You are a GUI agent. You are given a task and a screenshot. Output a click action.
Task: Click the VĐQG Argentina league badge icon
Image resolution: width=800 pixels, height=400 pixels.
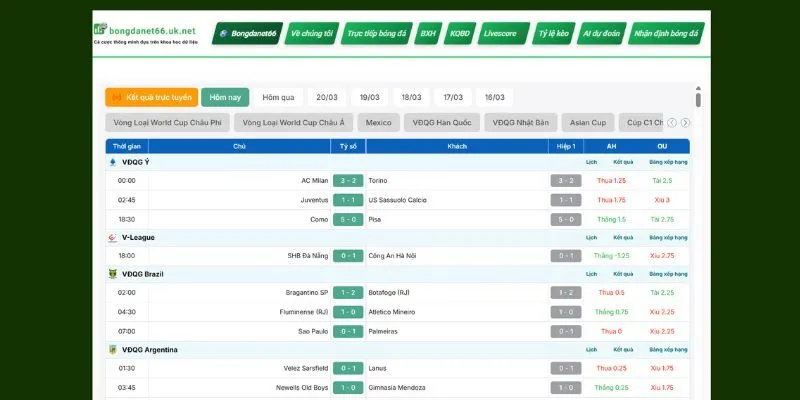pos(113,350)
